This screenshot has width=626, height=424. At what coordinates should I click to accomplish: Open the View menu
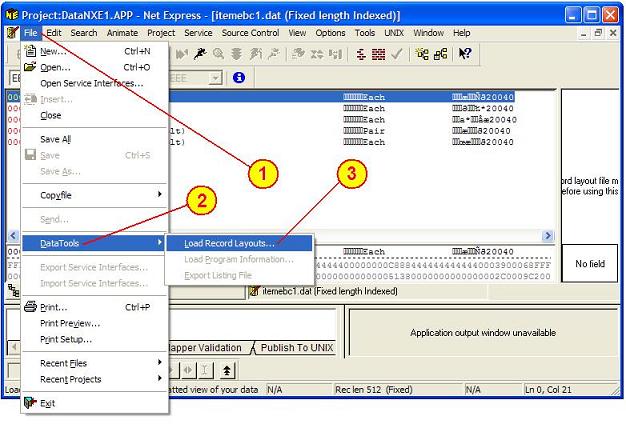(297, 33)
